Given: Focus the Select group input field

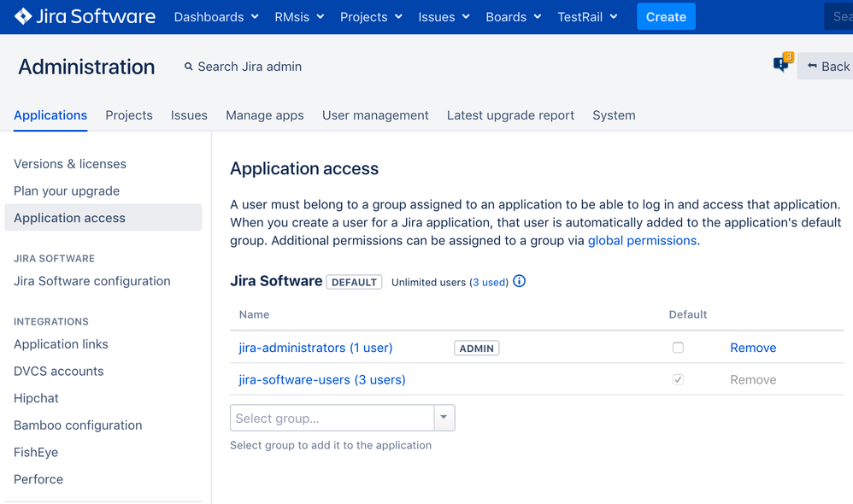Looking at the screenshot, I should point(332,418).
